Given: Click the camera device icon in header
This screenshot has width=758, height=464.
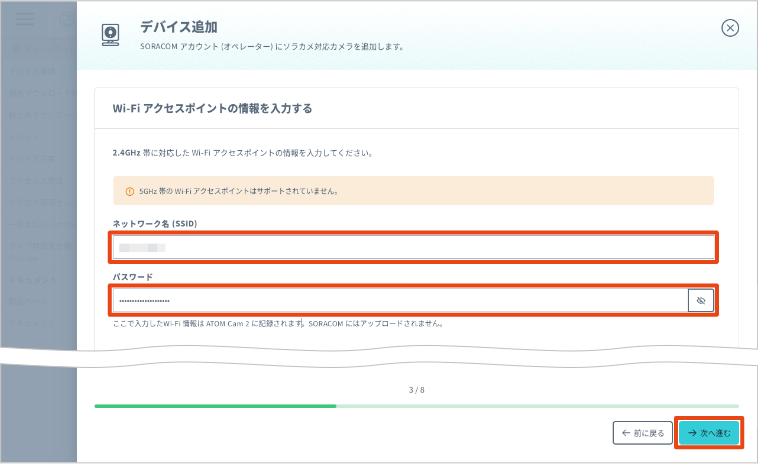Looking at the screenshot, I should point(111,34).
